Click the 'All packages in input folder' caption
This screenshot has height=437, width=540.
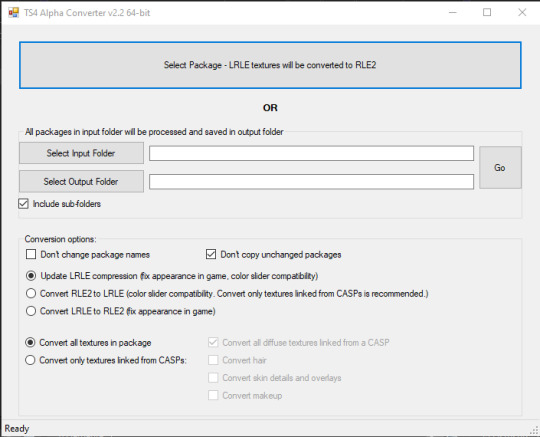[154, 132]
